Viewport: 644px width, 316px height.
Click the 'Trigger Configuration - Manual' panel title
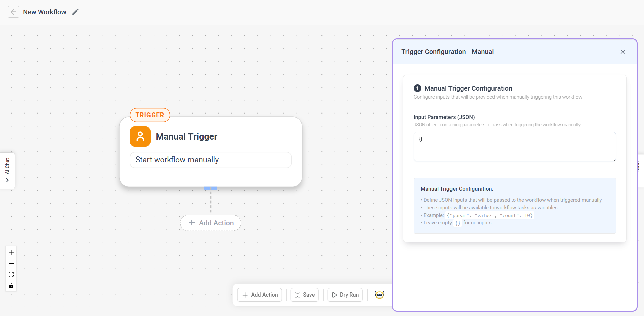pos(447,52)
